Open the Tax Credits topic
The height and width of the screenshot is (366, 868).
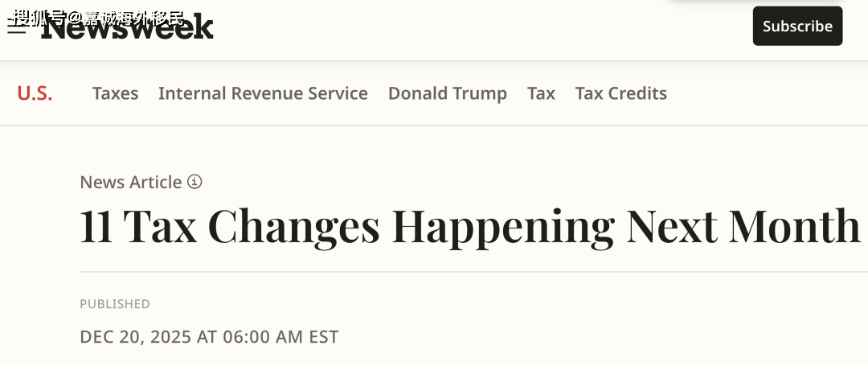[x=620, y=93]
